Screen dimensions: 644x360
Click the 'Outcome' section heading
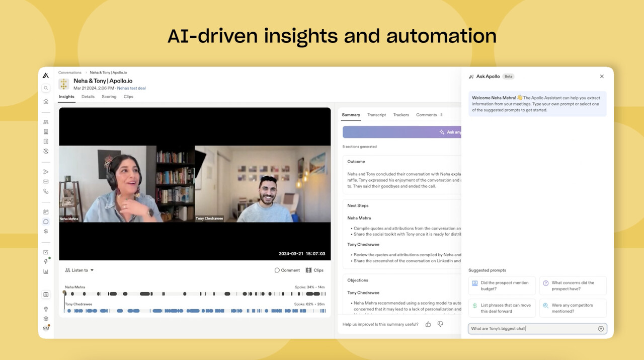pyautogui.click(x=356, y=162)
